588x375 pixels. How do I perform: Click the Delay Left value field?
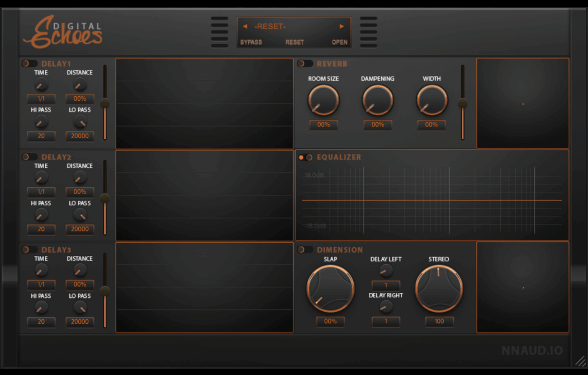coord(386,286)
